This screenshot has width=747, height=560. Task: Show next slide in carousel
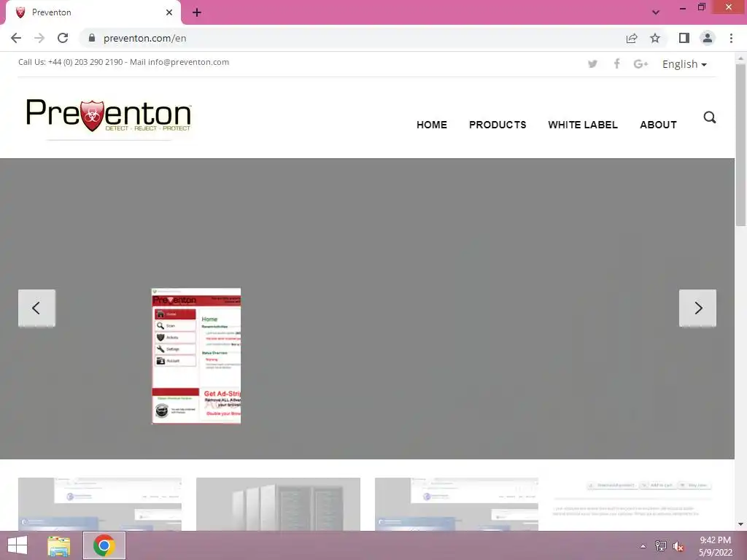pos(697,308)
